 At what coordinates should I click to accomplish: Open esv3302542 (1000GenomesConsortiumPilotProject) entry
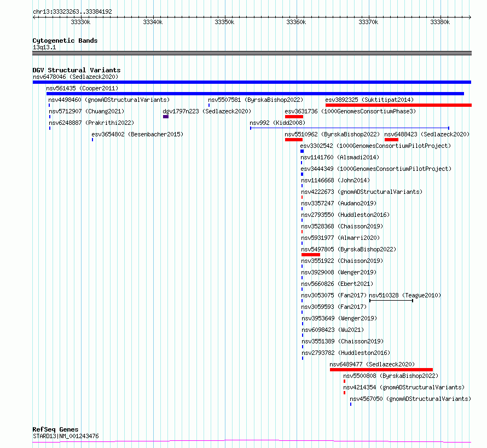coord(375,146)
